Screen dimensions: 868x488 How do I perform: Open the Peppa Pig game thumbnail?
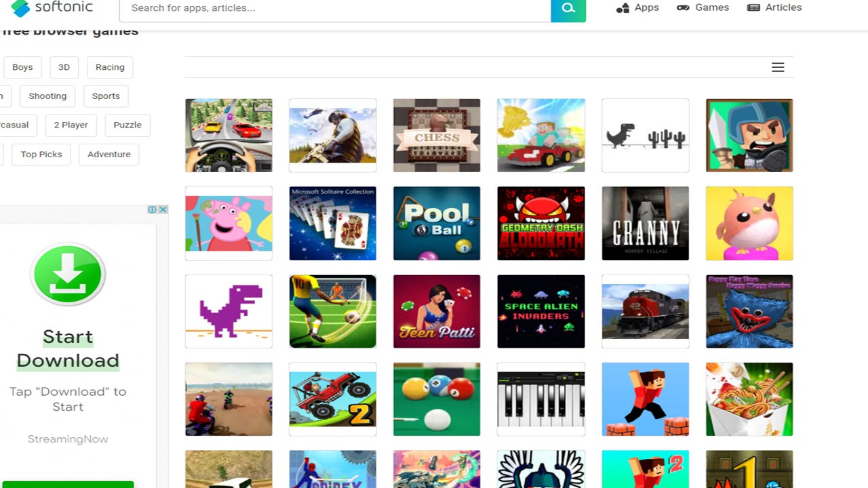click(229, 224)
